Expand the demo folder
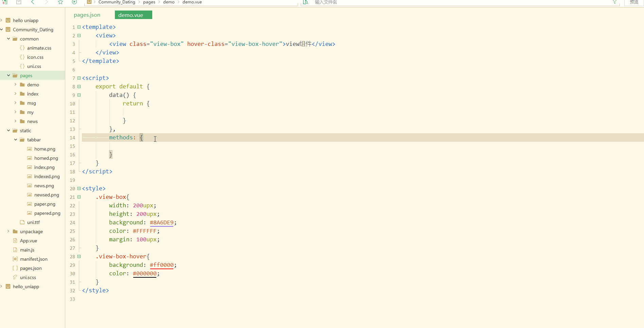This screenshot has width=644, height=328. pyautogui.click(x=15, y=84)
